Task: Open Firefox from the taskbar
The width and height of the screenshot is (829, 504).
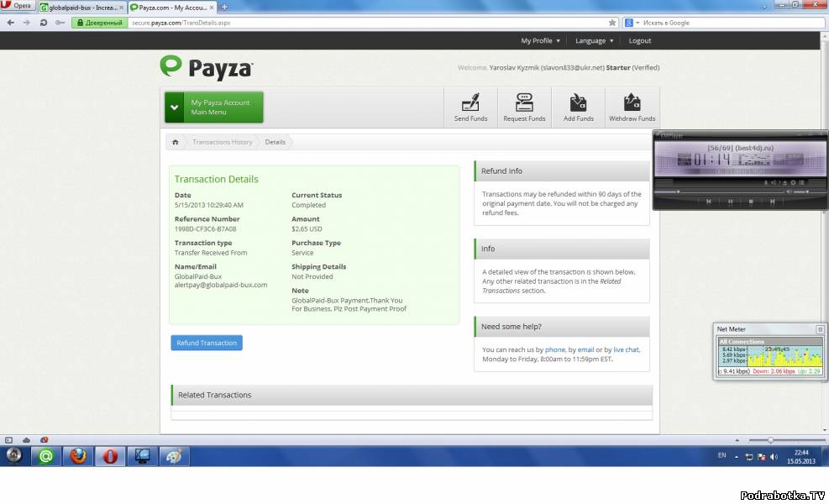Action: 78,456
